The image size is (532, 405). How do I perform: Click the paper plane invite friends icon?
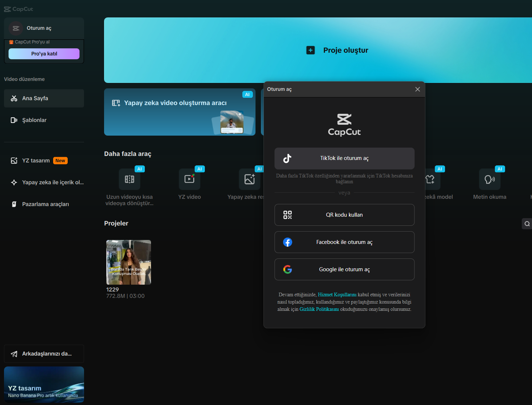click(14, 354)
